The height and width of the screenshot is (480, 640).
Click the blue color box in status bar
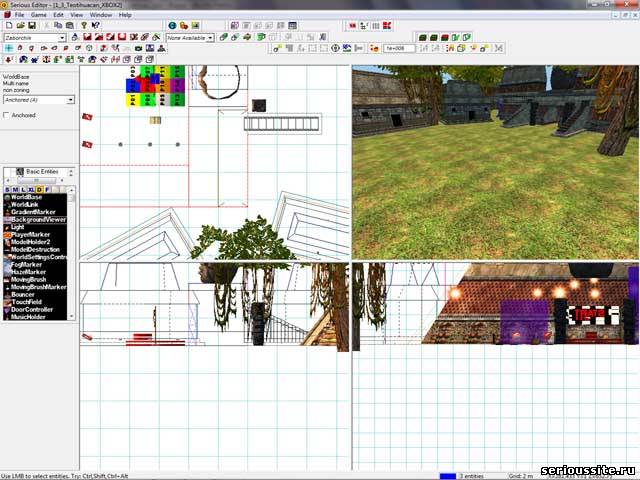pyautogui.click(x=448, y=476)
